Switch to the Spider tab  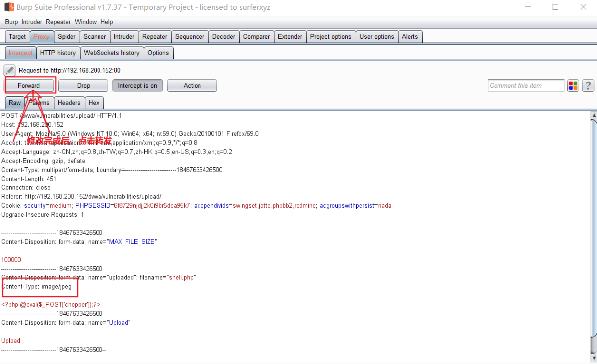point(67,37)
